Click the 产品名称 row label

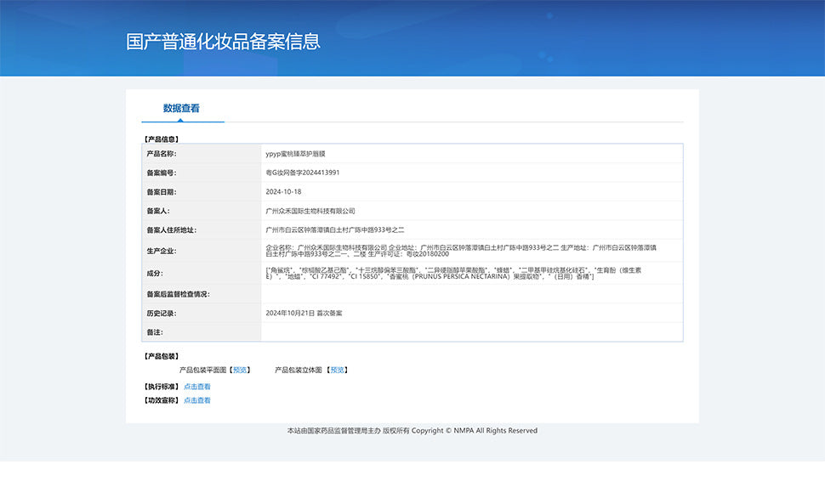click(161, 154)
